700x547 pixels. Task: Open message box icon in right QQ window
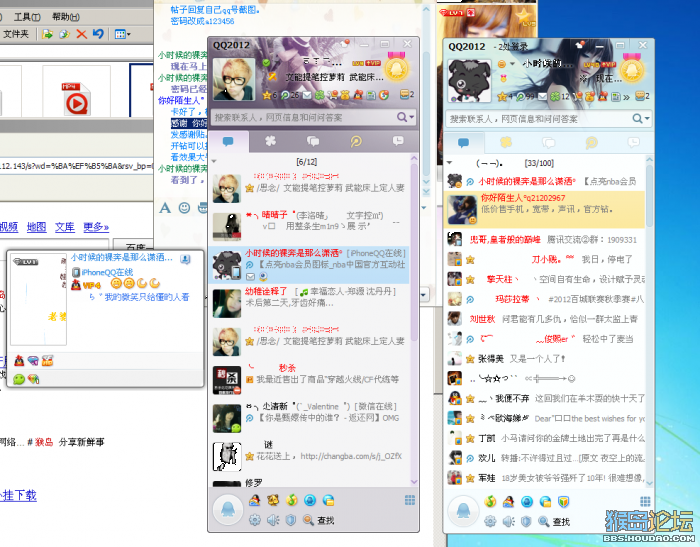tap(640, 96)
